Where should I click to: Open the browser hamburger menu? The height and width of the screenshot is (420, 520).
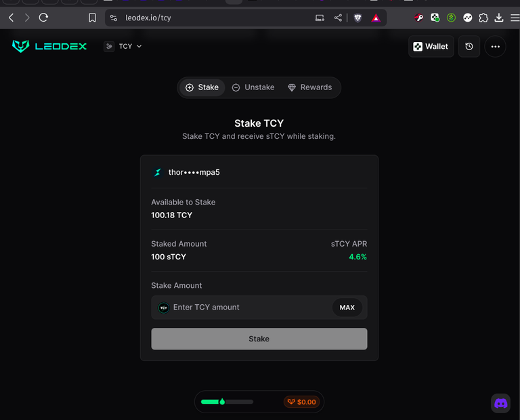click(515, 18)
